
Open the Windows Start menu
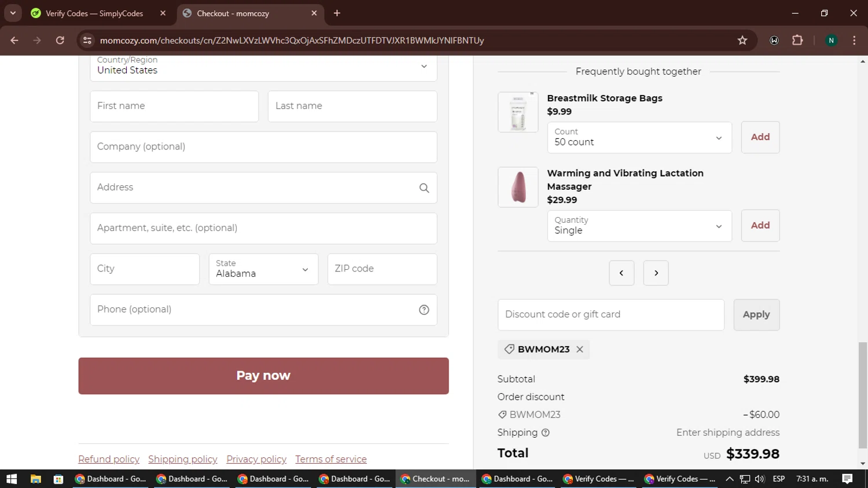[12, 479]
